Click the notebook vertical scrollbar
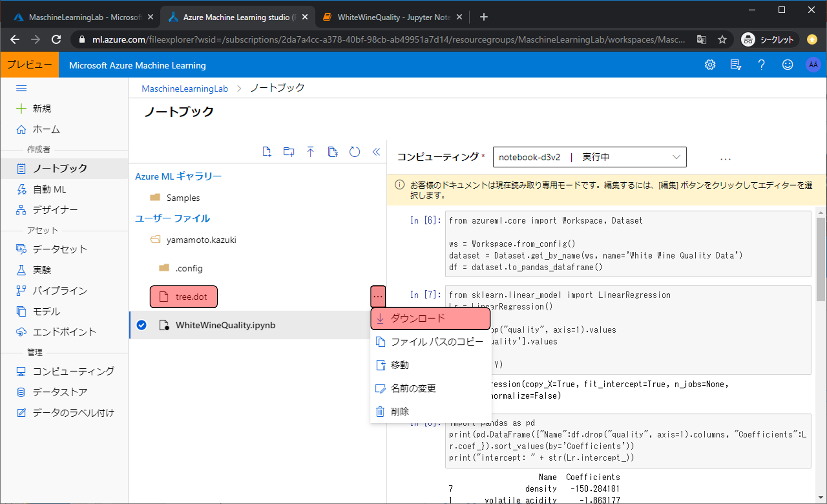The image size is (827, 504). (x=820, y=260)
